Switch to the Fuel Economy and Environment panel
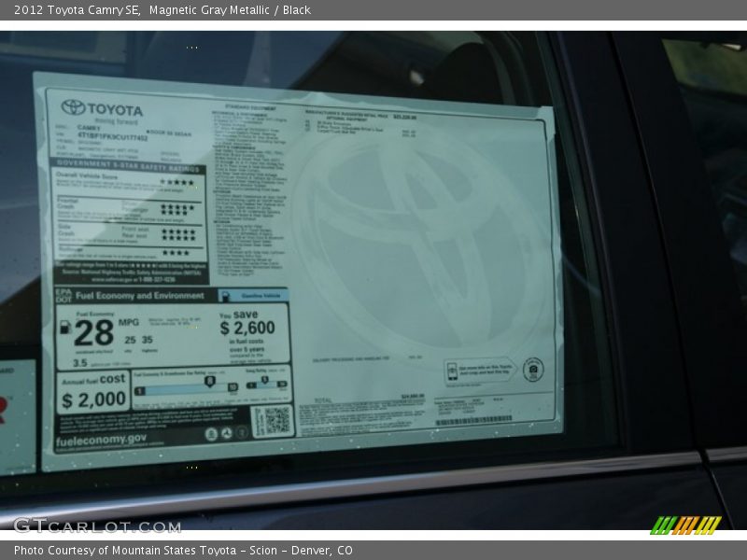The width and height of the screenshot is (747, 560). [x=140, y=295]
